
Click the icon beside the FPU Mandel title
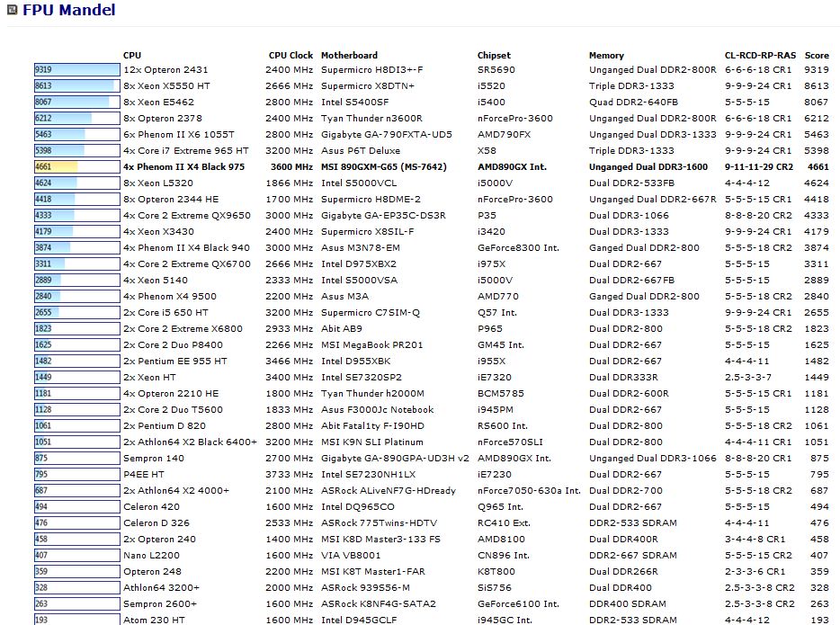(x=12, y=12)
